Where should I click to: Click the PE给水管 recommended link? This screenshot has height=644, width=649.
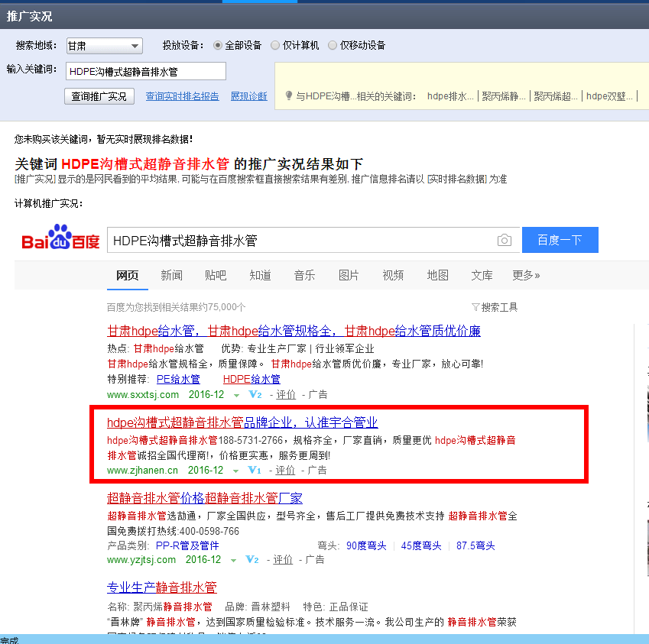coord(178,379)
